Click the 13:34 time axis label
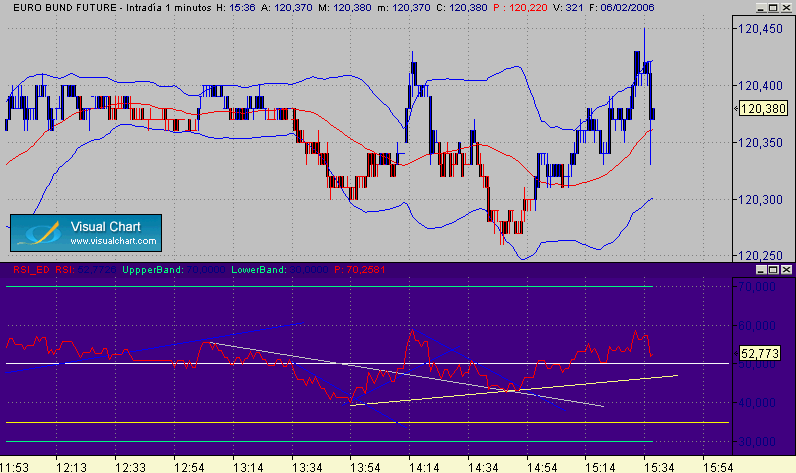 pos(307,467)
